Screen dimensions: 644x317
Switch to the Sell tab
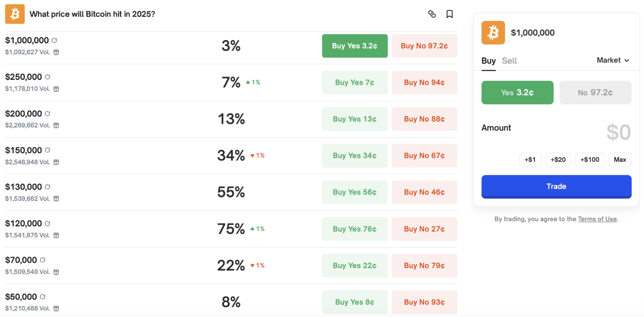coord(509,61)
